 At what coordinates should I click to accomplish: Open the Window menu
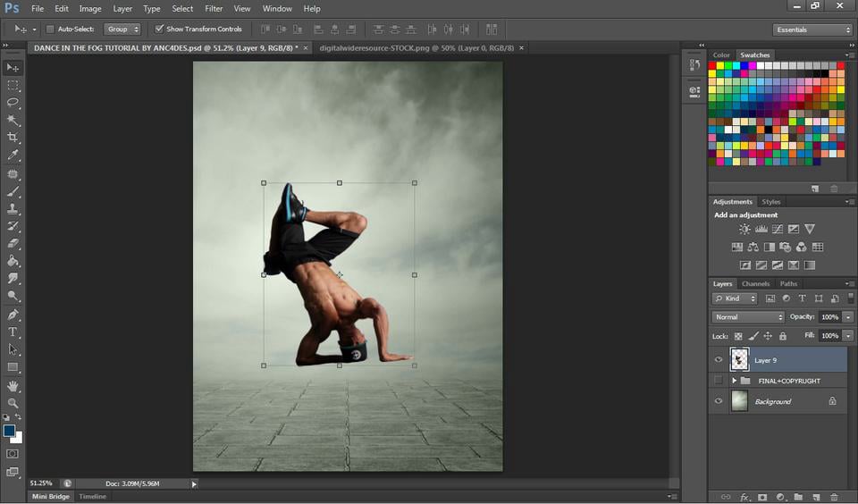[277, 9]
